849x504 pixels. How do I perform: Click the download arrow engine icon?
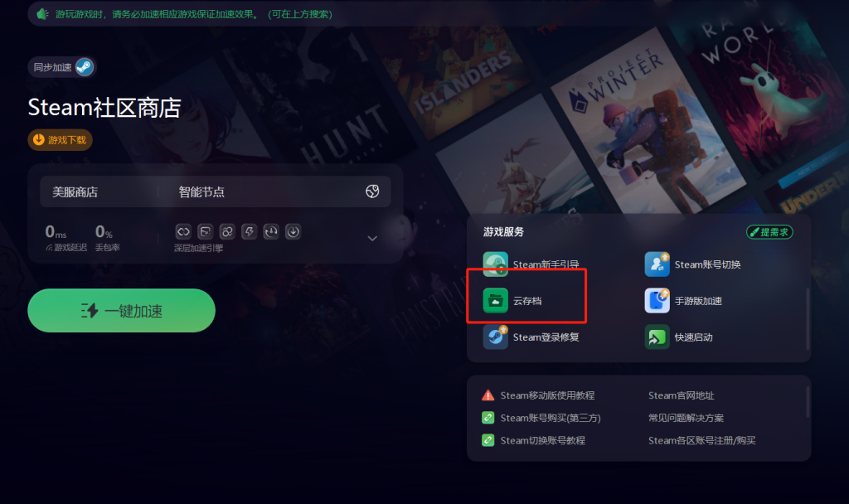coord(293,232)
